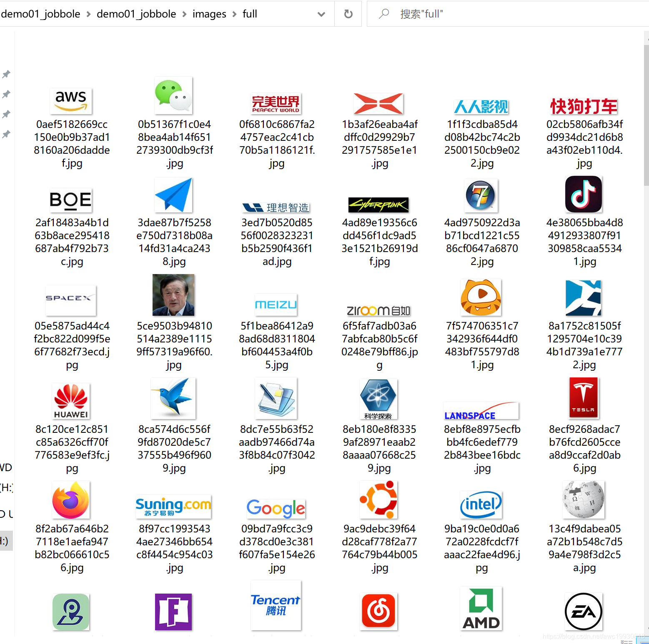Select the Meizu logo image
Image resolution: width=649 pixels, height=644 pixels.
pos(276,305)
